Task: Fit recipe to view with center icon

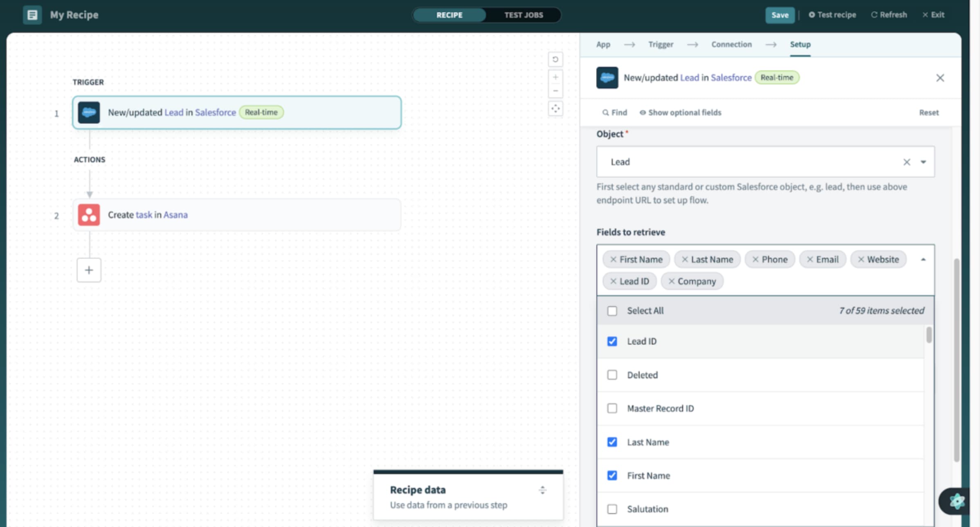Action: pyautogui.click(x=555, y=108)
